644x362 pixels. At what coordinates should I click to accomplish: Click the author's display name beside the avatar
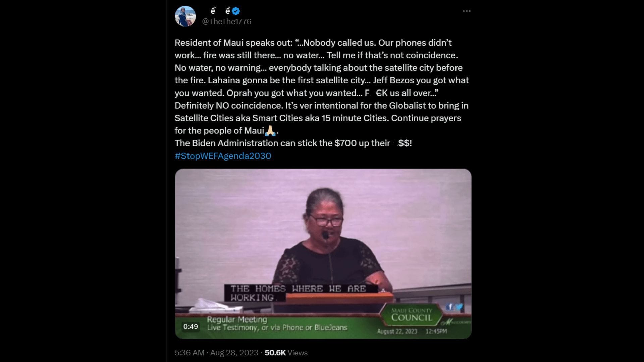220,11
